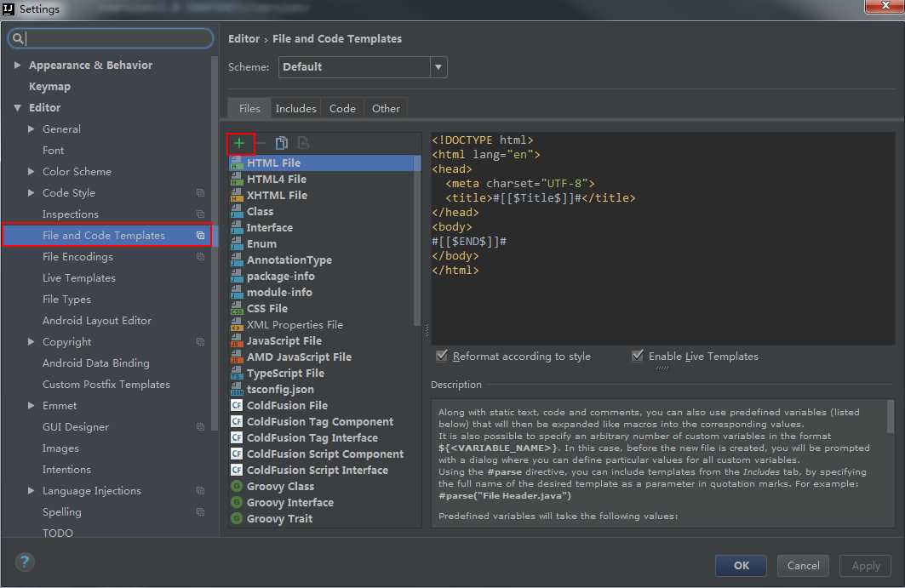Select Android Layout Editor item

[97, 321]
